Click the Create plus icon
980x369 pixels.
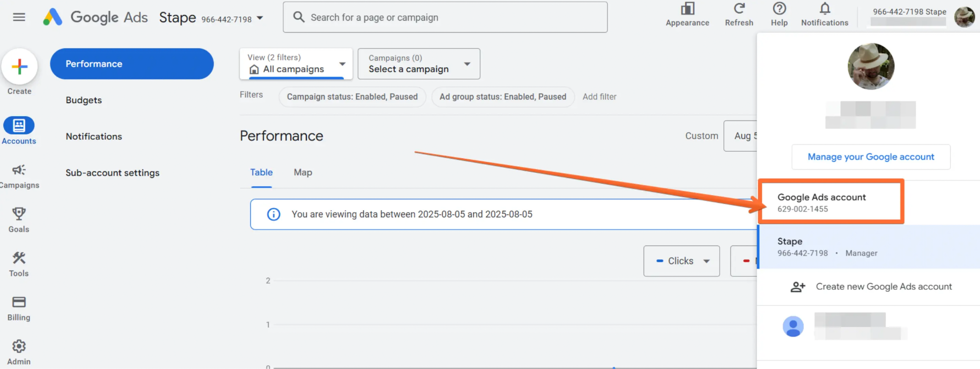20,67
